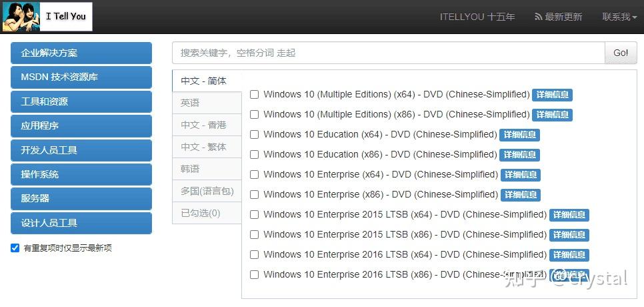
Task: Click the Go! search button
Action: tap(621, 53)
